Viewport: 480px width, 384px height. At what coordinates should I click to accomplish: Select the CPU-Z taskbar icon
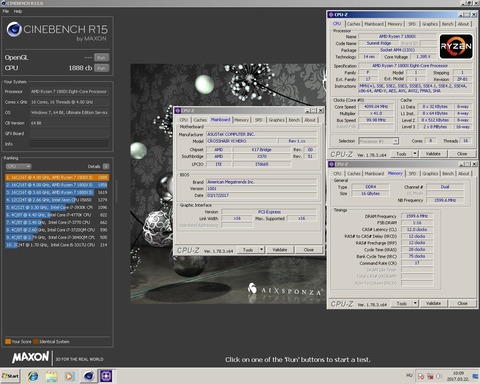[x=106, y=376]
